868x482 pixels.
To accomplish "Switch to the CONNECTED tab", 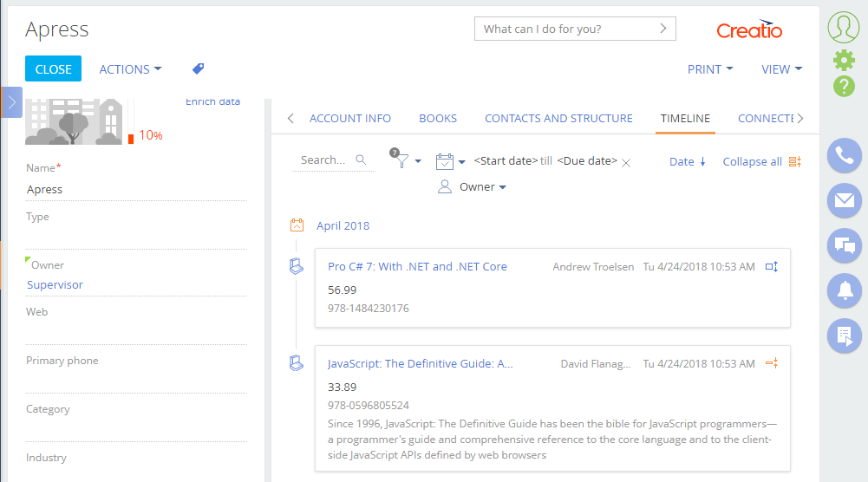I will pos(766,119).
